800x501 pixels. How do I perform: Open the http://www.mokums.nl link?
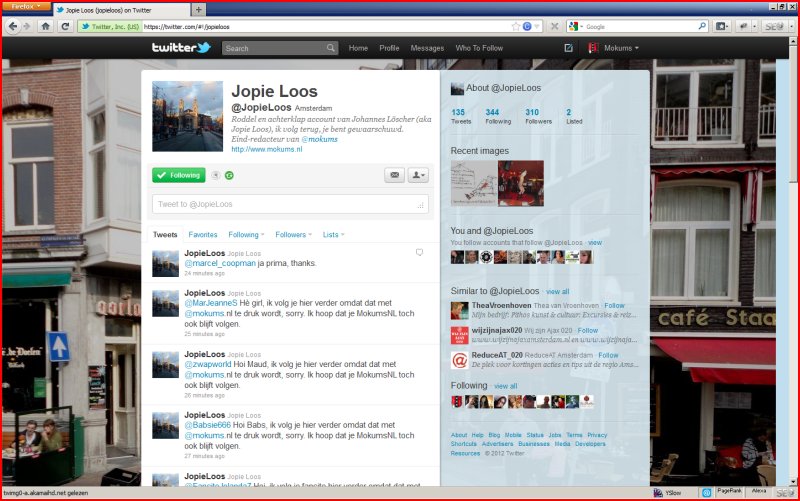(x=267, y=149)
